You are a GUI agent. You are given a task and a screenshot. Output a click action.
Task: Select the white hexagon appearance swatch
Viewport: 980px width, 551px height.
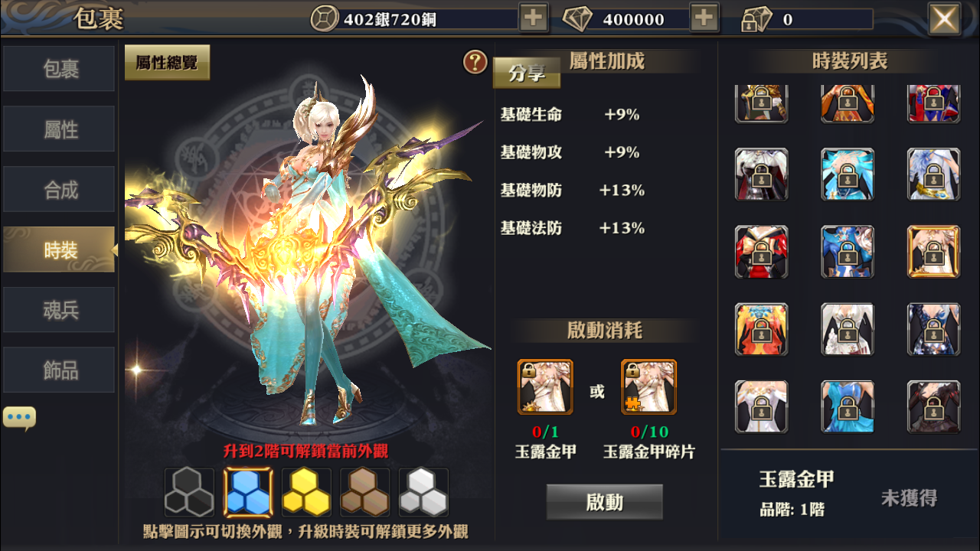point(423,492)
